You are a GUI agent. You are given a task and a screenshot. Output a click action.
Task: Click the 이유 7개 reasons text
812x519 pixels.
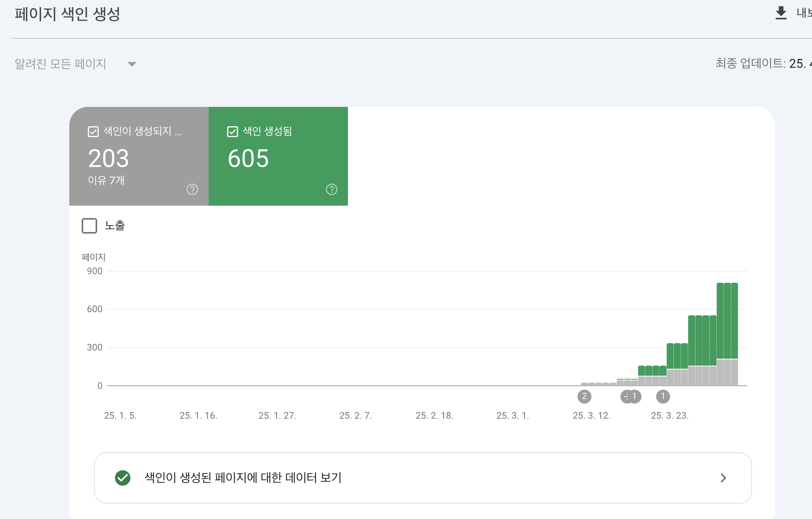(106, 180)
